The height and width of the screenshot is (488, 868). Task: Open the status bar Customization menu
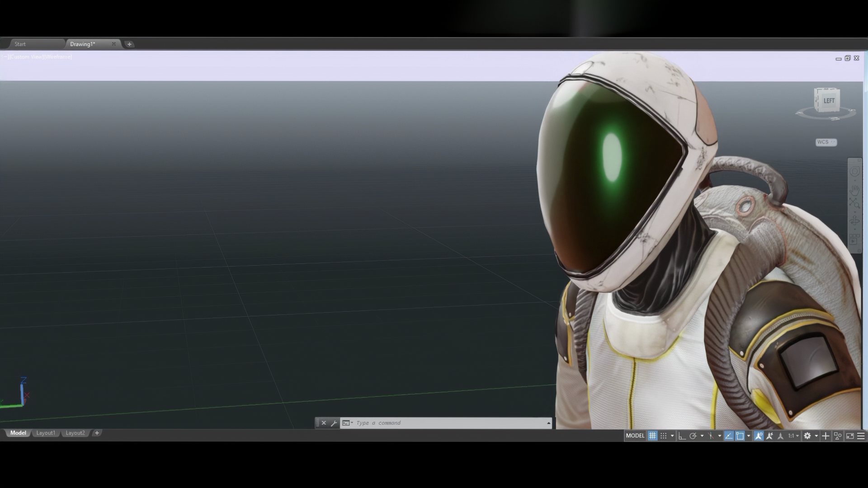pyautogui.click(x=861, y=436)
